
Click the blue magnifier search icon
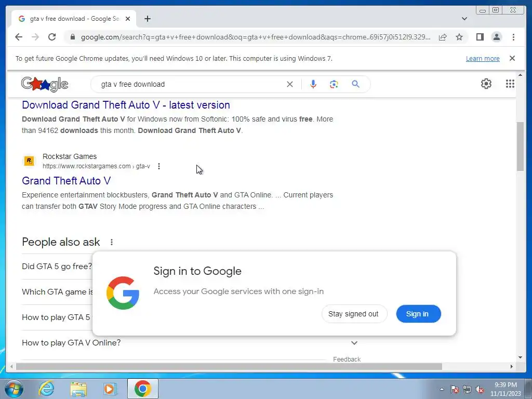pyautogui.click(x=355, y=84)
